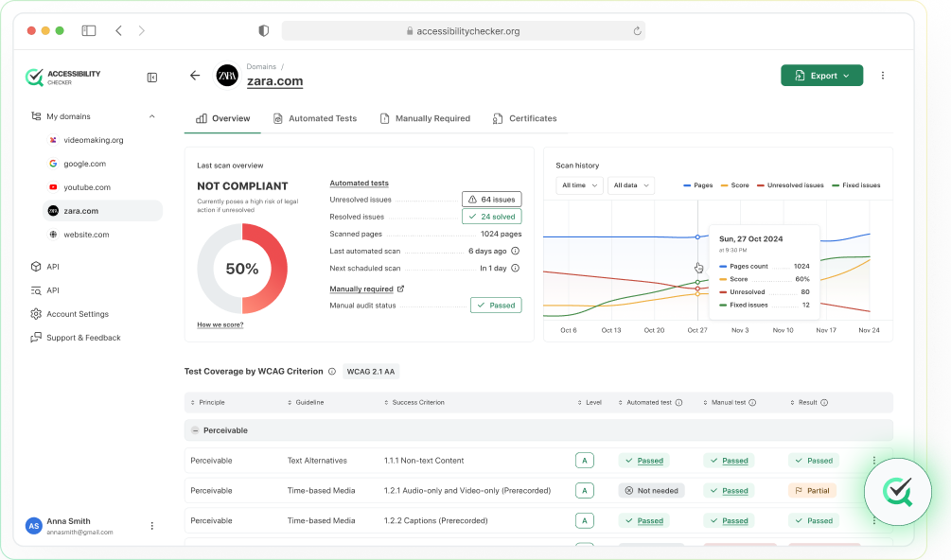Viewport: 951px width, 560px height.
Task: Open Support & Feedback
Action: pyautogui.click(x=76, y=338)
